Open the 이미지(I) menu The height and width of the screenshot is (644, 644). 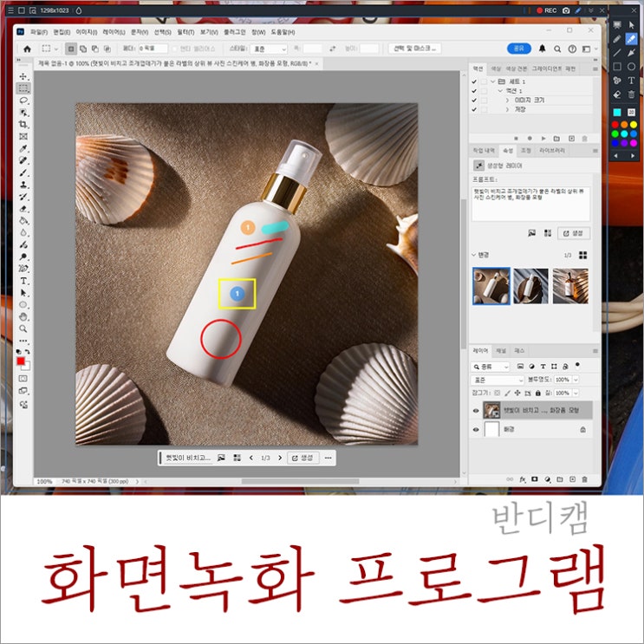coord(87,32)
